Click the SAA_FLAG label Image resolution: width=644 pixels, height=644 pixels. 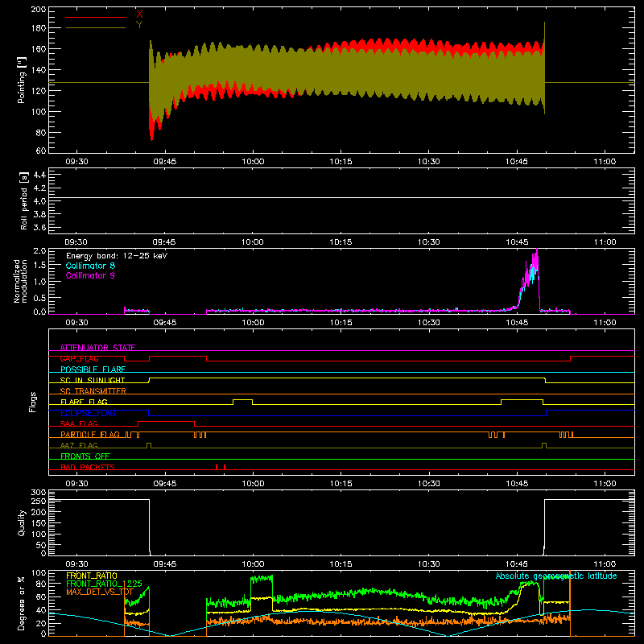79,423
